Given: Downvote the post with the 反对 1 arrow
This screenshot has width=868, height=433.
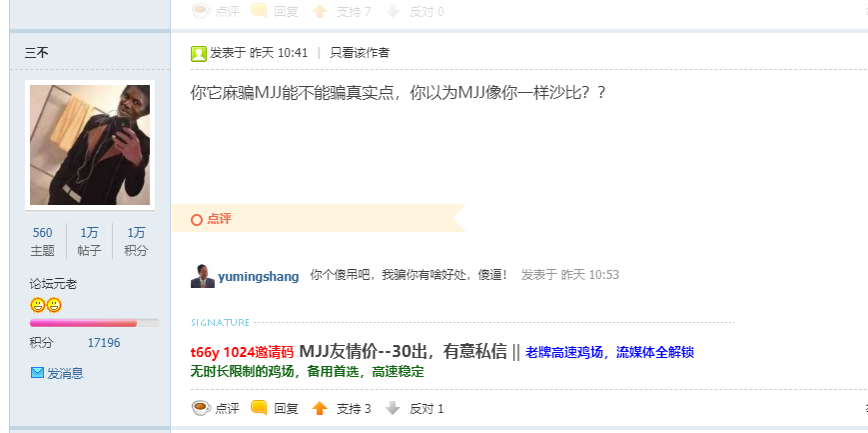Looking at the screenshot, I should click(x=393, y=409).
